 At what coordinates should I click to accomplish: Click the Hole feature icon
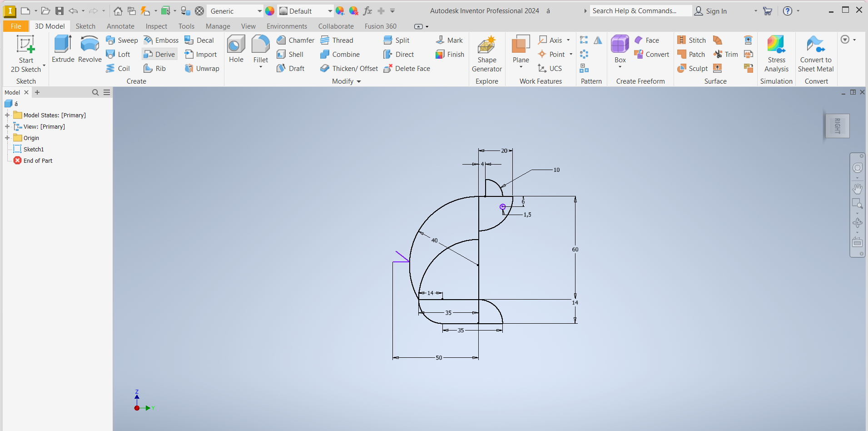(x=236, y=49)
